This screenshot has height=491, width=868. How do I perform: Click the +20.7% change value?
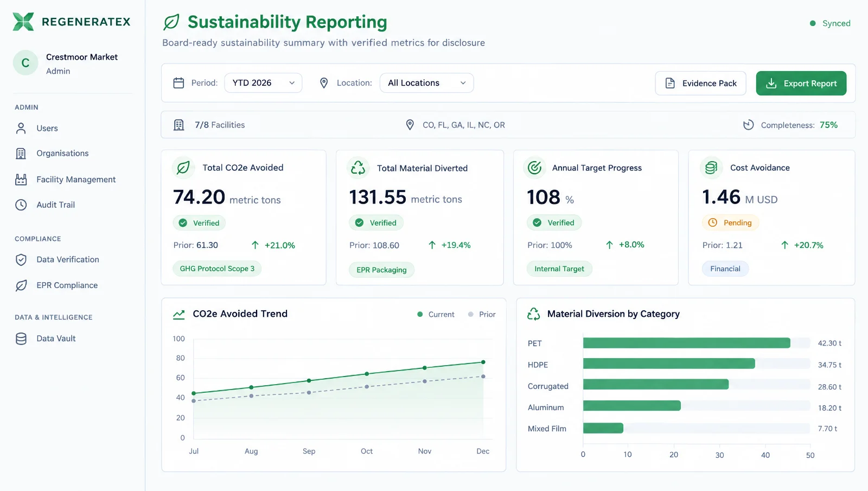[809, 245]
